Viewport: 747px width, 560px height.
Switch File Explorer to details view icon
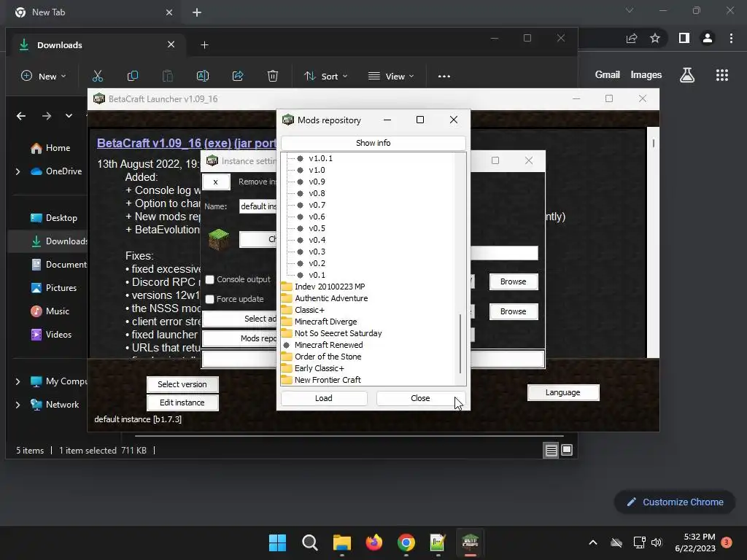(551, 450)
